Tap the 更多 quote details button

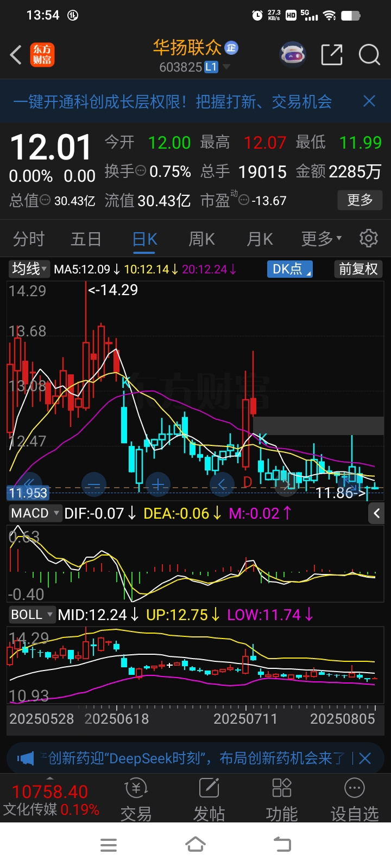360,200
